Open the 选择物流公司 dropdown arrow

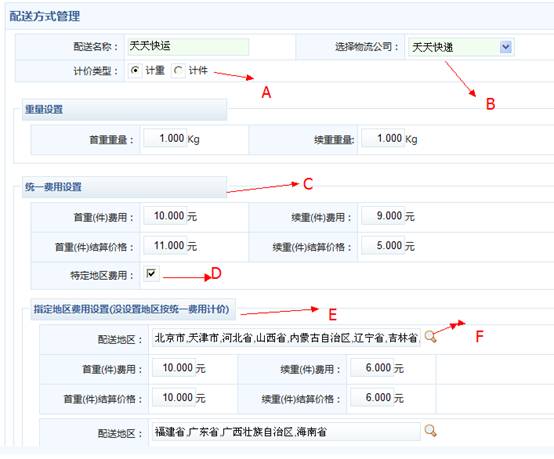pyautogui.click(x=506, y=47)
